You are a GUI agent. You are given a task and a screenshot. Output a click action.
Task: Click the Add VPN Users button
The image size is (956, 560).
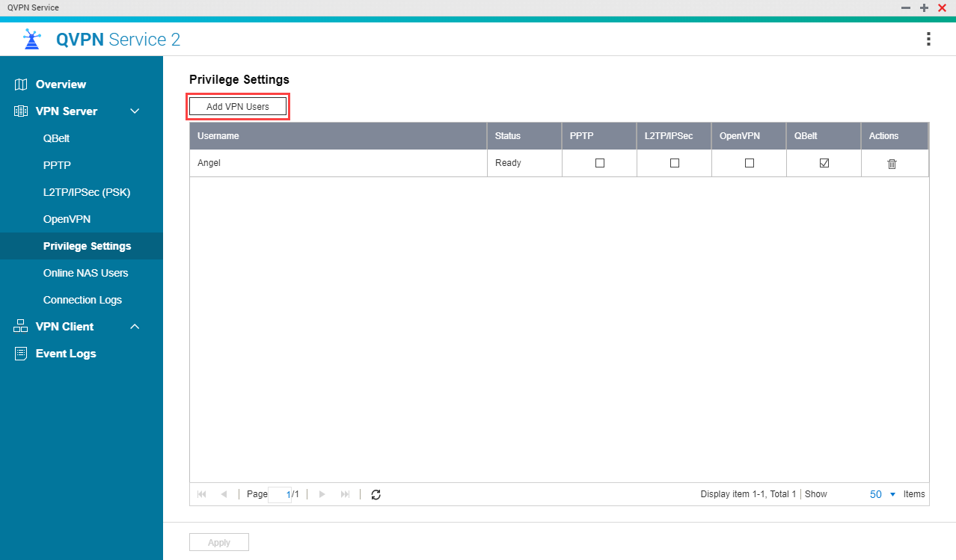point(238,107)
